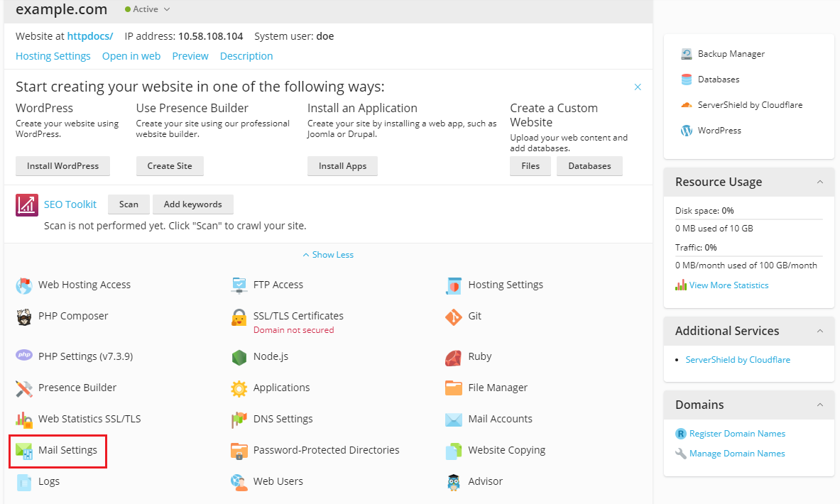
Task: Click the Mail Settings icon
Action: pyautogui.click(x=24, y=451)
